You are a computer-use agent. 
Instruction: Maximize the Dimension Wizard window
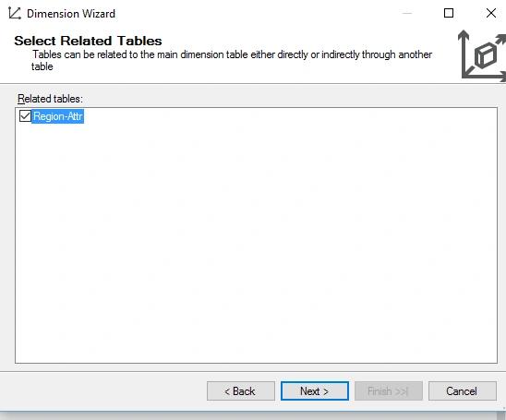click(449, 13)
